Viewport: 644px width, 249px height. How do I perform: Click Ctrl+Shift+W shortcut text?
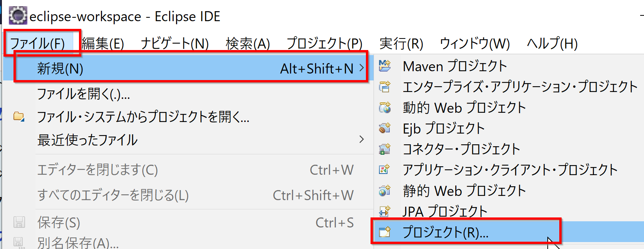(313, 195)
